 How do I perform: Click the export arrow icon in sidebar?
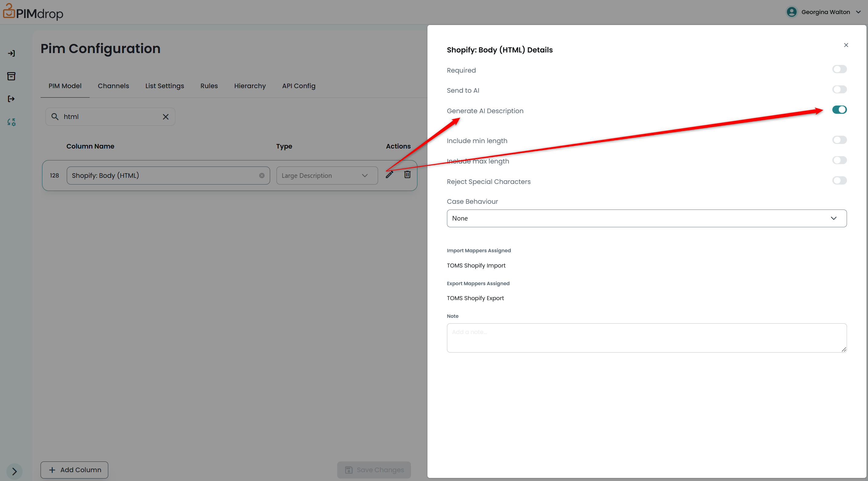[12, 99]
